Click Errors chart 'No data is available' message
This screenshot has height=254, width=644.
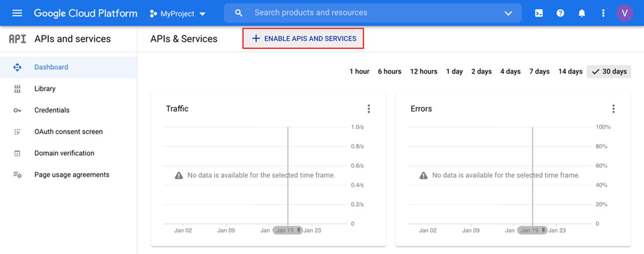tap(506, 175)
